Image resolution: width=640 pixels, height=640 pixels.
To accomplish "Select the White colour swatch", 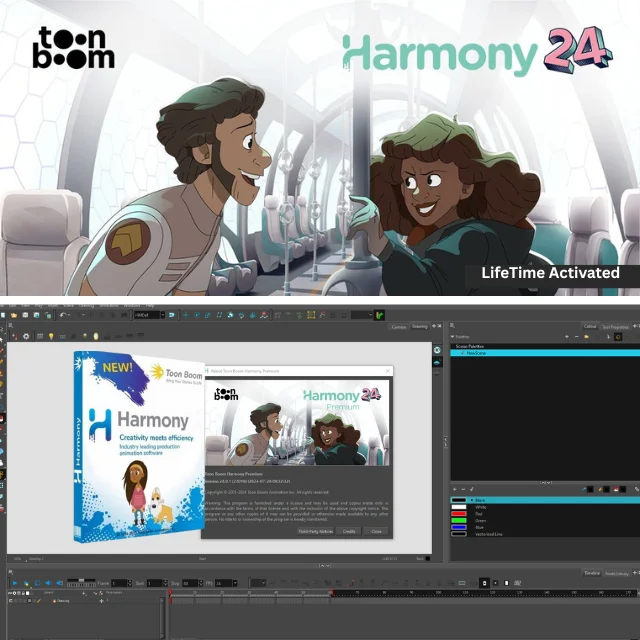I will pos(545,507).
